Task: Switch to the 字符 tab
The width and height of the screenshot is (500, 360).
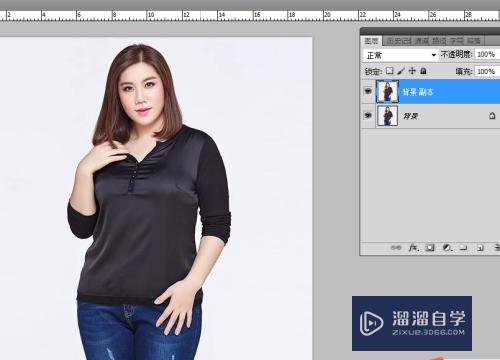Action: [x=457, y=41]
